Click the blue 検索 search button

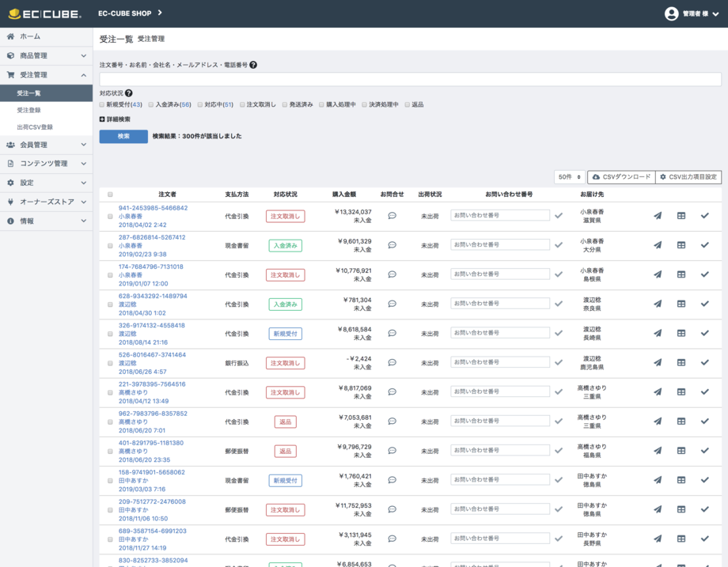click(x=123, y=137)
